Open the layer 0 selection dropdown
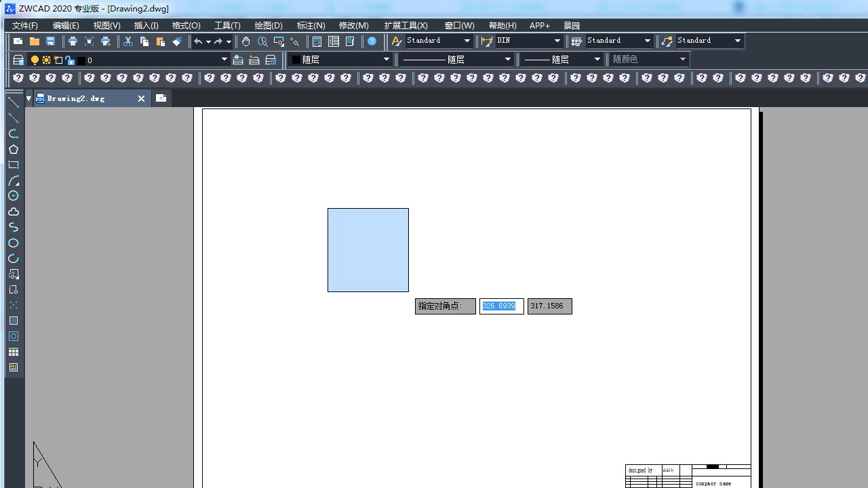The width and height of the screenshot is (868, 488). click(x=224, y=60)
